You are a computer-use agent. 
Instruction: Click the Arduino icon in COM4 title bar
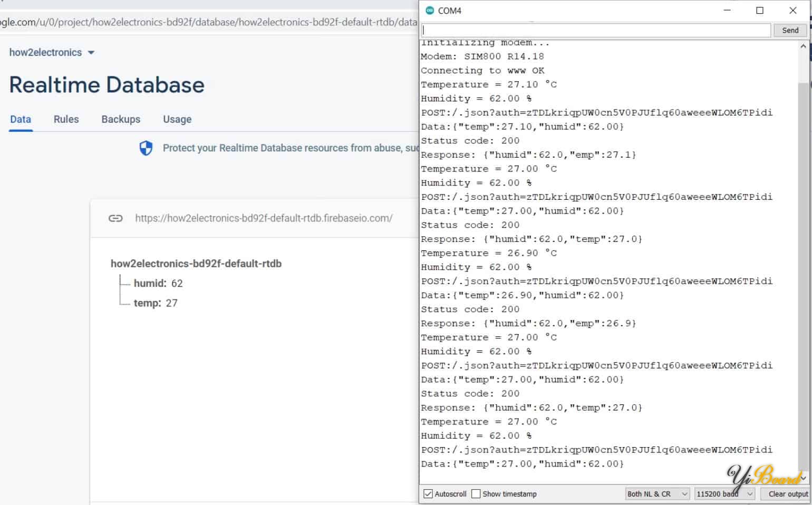tap(430, 11)
